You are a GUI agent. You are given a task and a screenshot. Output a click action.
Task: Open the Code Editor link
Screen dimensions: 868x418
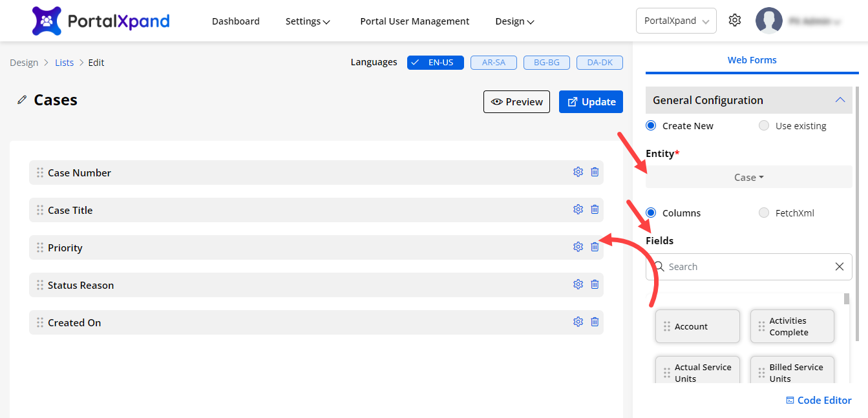tap(818, 401)
